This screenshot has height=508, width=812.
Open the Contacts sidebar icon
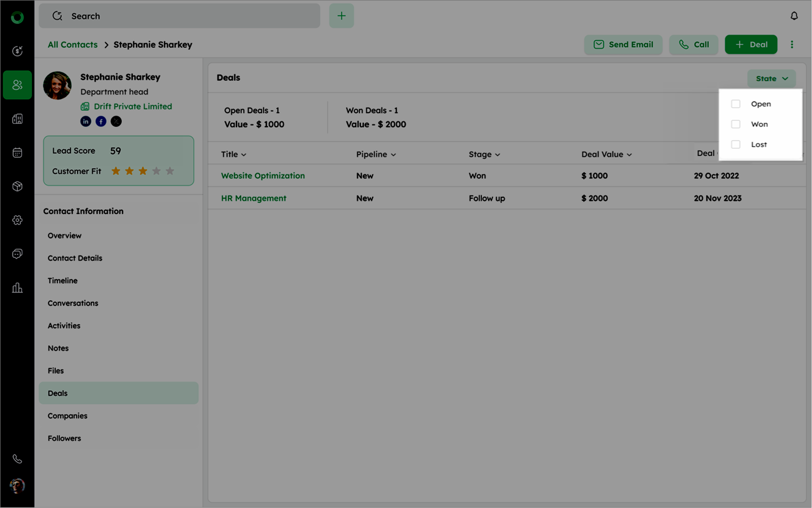tap(17, 85)
